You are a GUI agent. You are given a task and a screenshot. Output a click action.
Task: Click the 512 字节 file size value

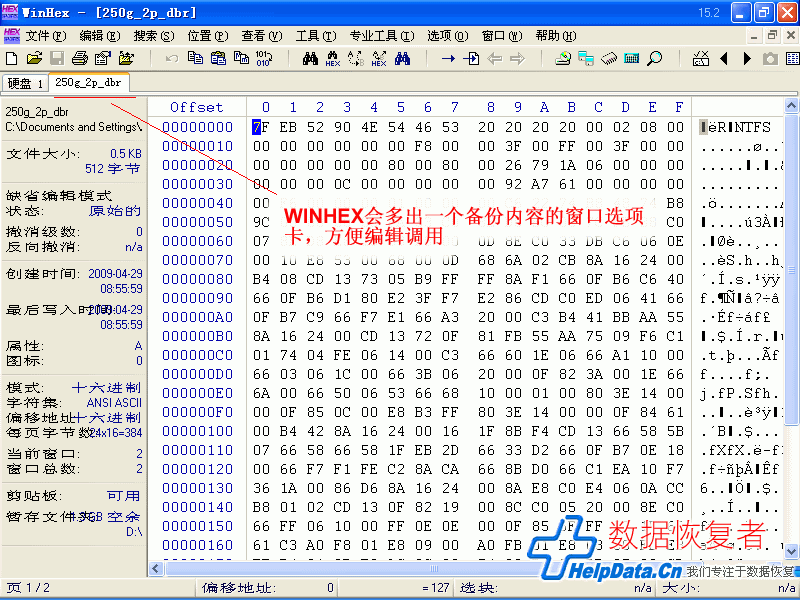(x=112, y=168)
